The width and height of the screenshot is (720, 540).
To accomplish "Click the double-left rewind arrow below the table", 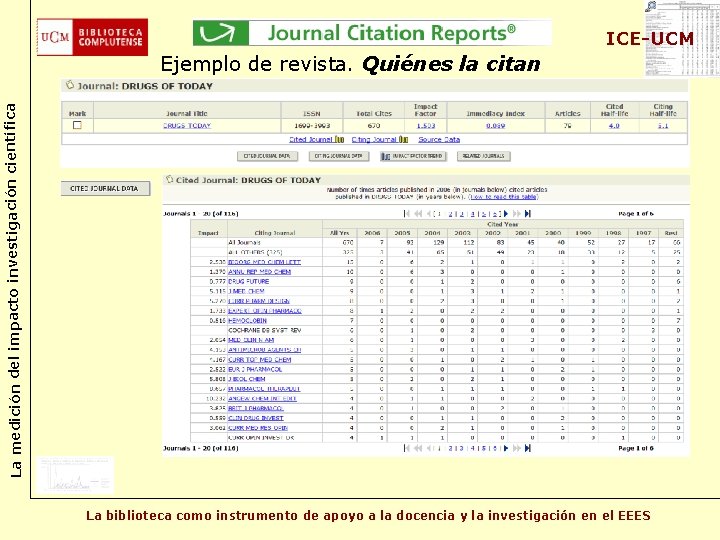I will [x=418, y=448].
